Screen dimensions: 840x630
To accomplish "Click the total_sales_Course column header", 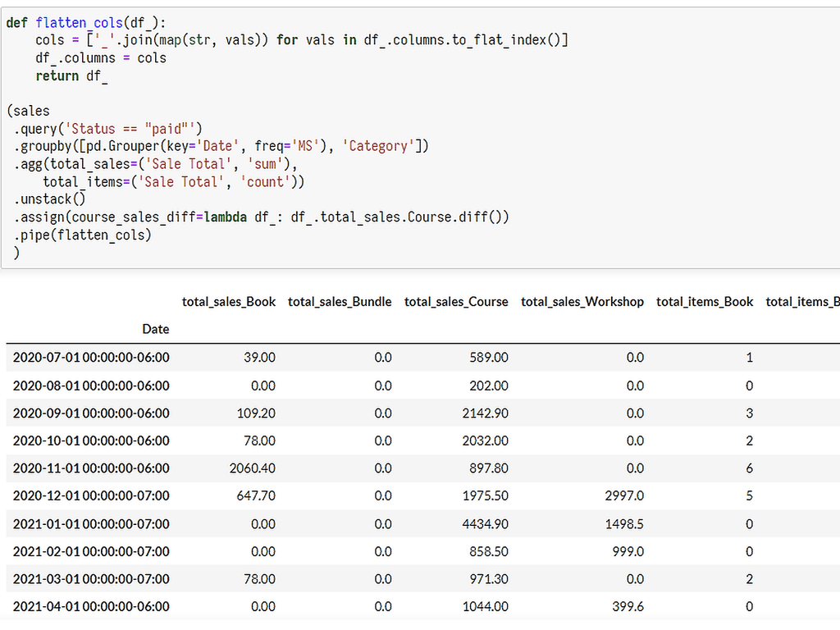I will [456, 301].
